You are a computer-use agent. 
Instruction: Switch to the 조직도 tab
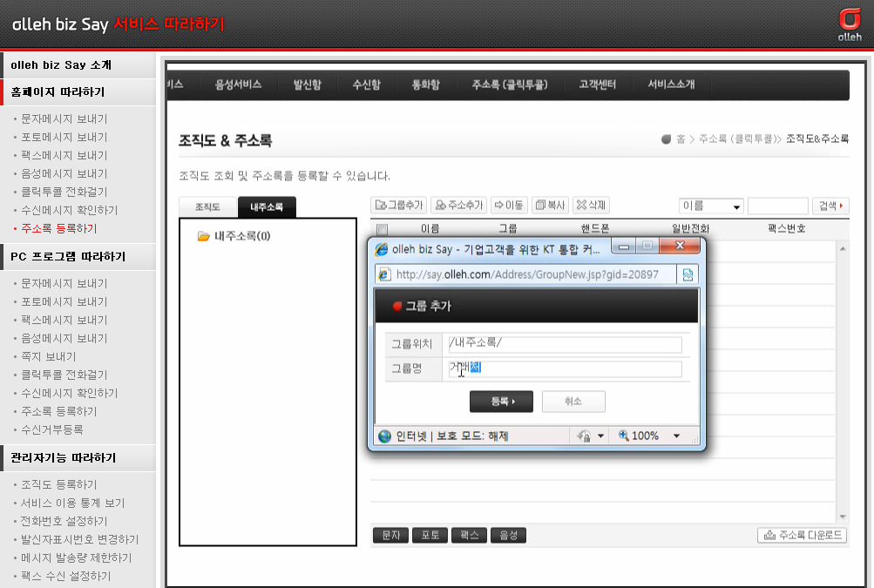point(207,206)
